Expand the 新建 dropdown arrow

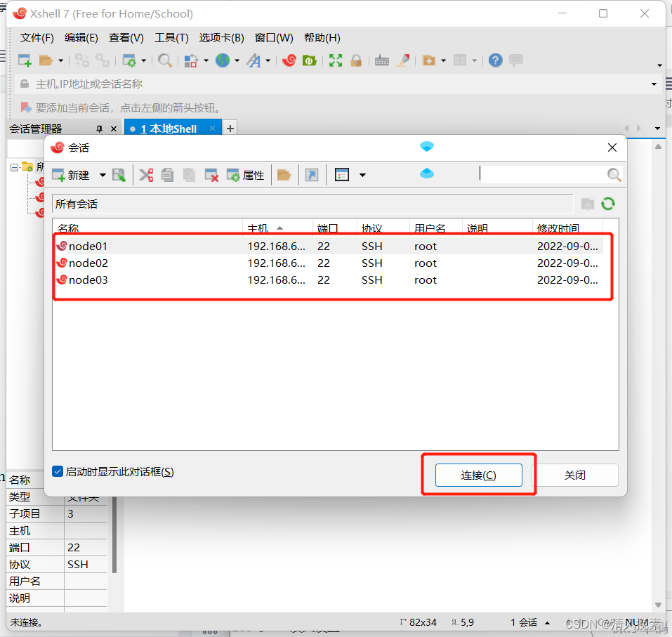tap(102, 174)
